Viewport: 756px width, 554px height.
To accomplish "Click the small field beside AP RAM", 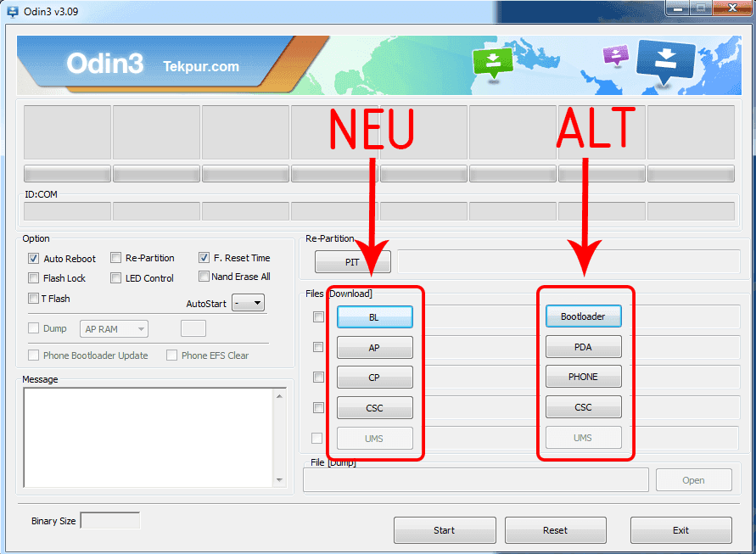I will tap(193, 328).
